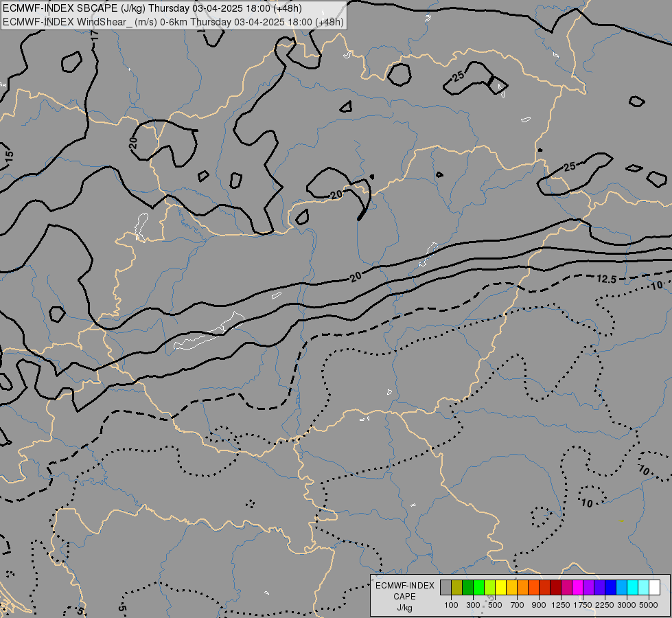The height and width of the screenshot is (618, 672).
Task: Click the SBCAPE title line
Action: [152, 8]
